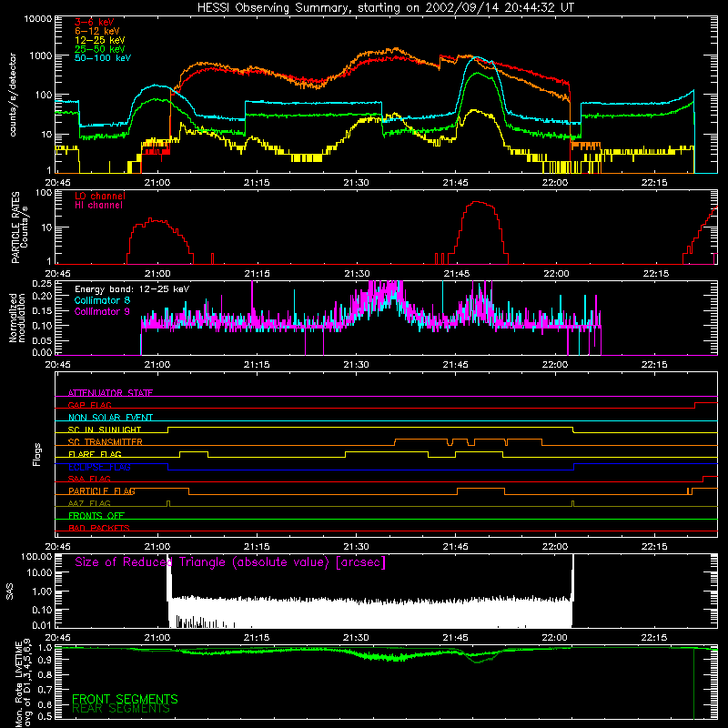This screenshot has width=728, height=728.
Task: Click the yellow 12-25 keV legend entry in the top plot
Action: pos(100,40)
